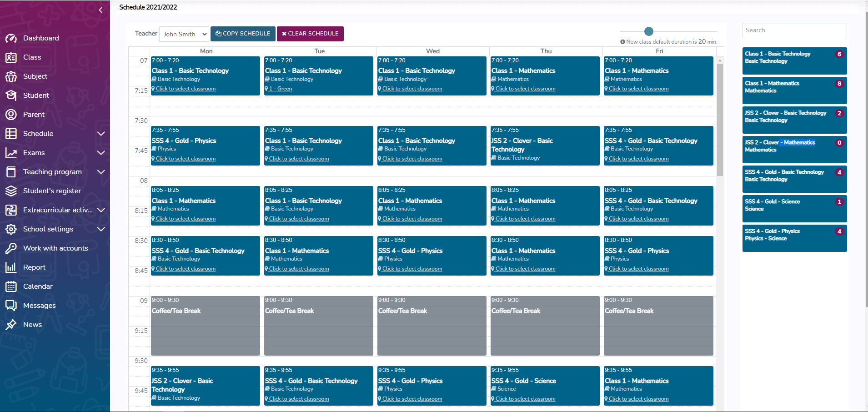Click the Class ID card icon

[x=11, y=57]
